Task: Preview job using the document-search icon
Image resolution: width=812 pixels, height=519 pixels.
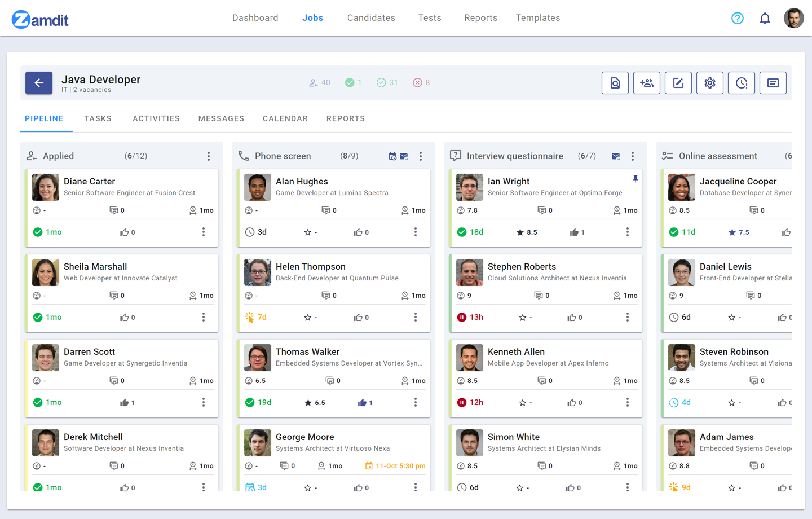Action: [615, 82]
